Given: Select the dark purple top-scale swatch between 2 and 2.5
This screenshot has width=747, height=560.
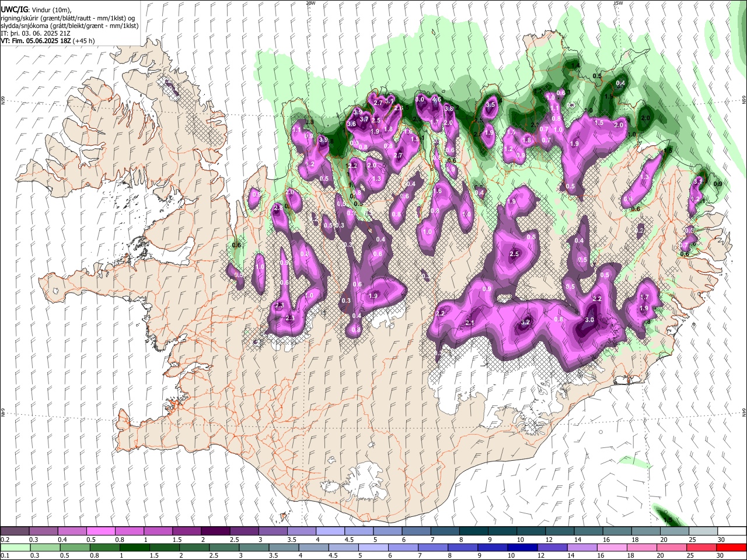Looking at the screenshot, I should (x=215, y=531).
